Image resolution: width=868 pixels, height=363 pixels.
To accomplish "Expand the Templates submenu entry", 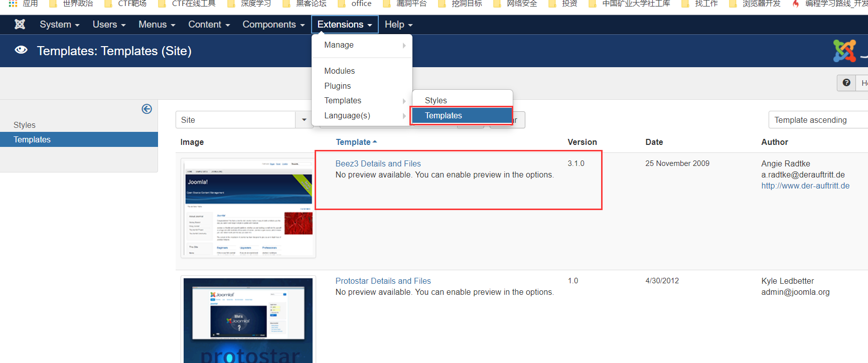I will click(362, 101).
